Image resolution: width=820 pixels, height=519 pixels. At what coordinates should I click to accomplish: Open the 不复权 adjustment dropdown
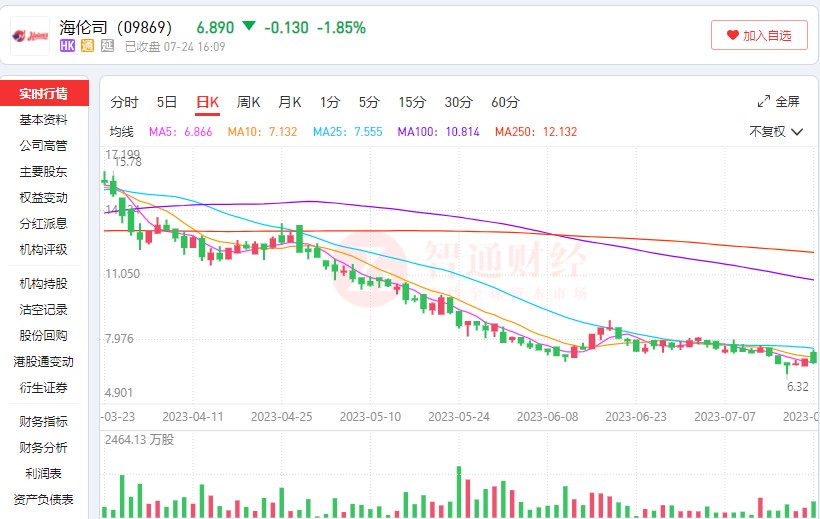click(776, 131)
